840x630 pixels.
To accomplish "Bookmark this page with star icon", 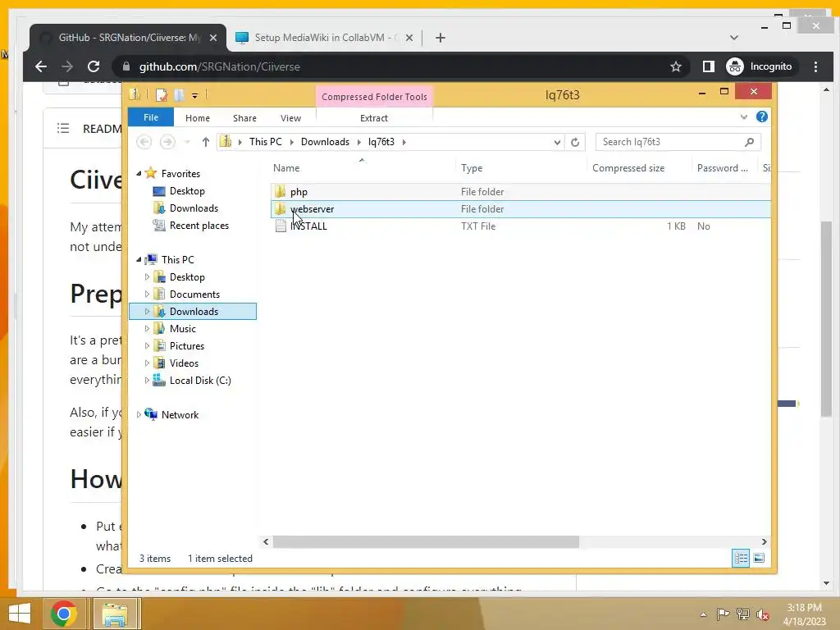I will pos(676,66).
